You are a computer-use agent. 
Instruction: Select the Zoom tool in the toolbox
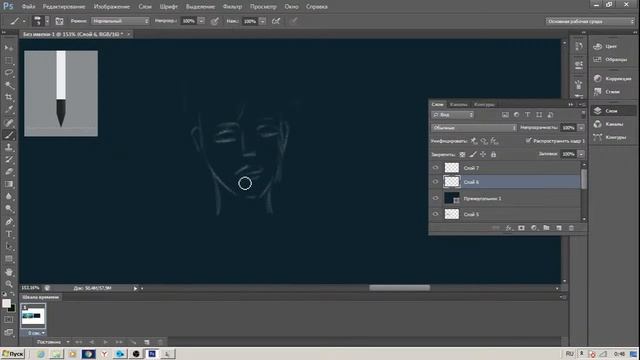[9, 284]
